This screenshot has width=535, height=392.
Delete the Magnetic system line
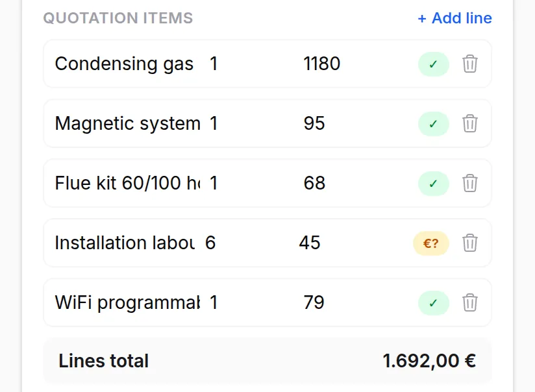470,123
